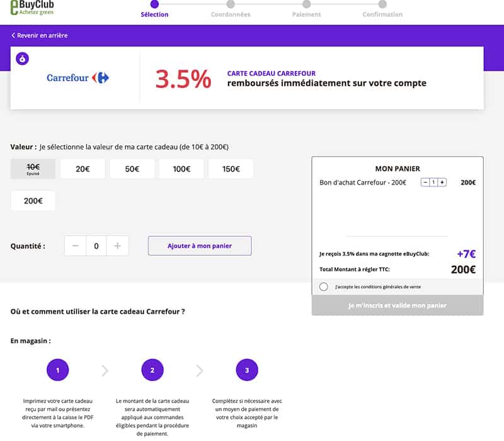This screenshot has width=504, height=441.
Task: Click the Carrefour brand logo
Action: tap(77, 77)
